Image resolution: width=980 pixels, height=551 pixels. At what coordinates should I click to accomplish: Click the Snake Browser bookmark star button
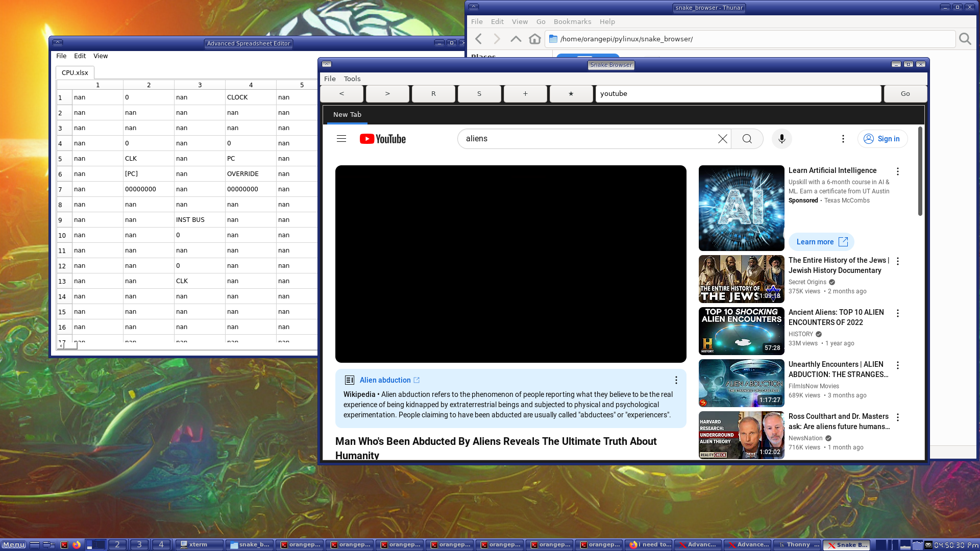point(571,94)
